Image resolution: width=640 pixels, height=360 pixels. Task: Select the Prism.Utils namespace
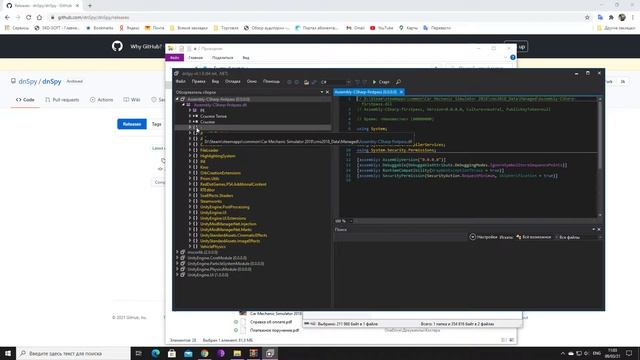209,178
